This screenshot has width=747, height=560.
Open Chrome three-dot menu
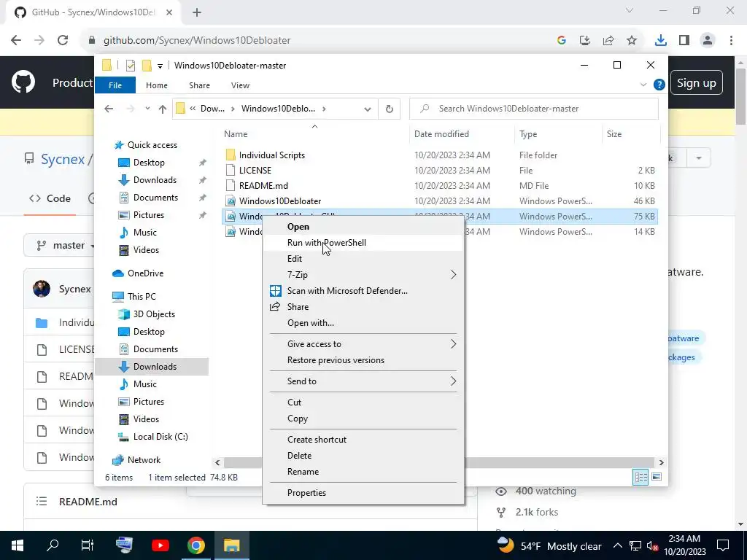[731, 41]
